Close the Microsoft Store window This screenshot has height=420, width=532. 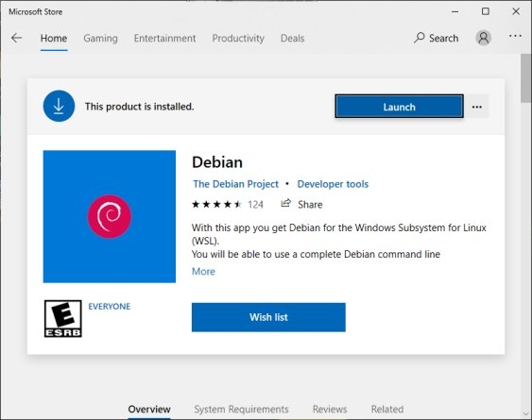(x=516, y=11)
